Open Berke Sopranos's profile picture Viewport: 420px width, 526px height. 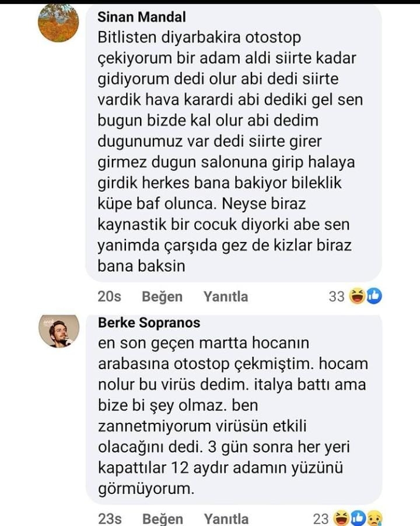click(58, 331)
